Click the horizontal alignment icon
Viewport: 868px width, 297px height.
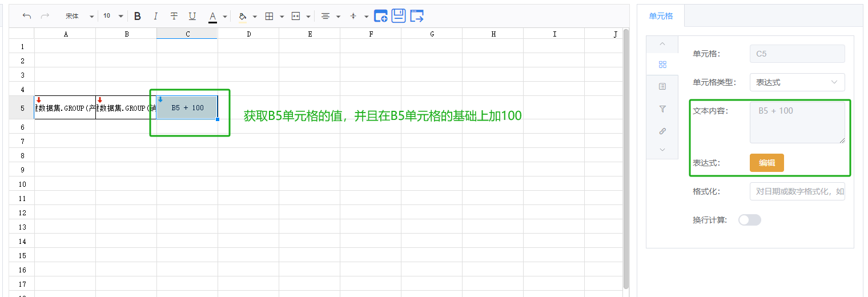(325, 16)
